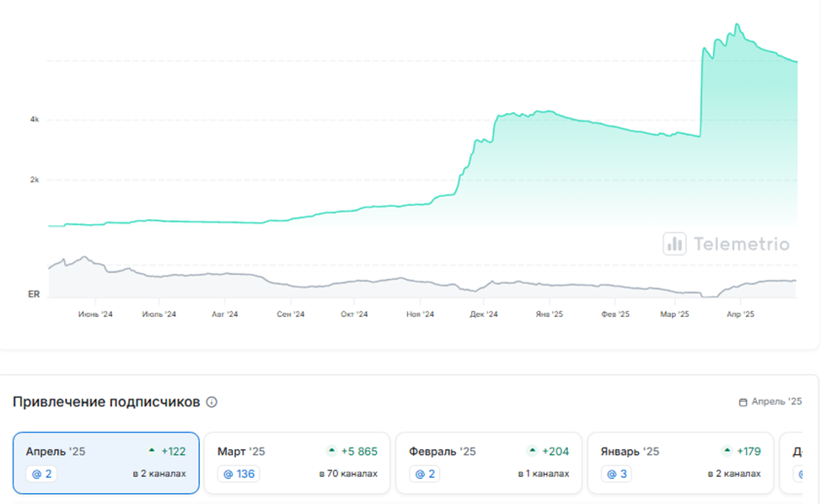Click the Привлечение подписчиков heading
821x504 pixels.
point(106,402)
